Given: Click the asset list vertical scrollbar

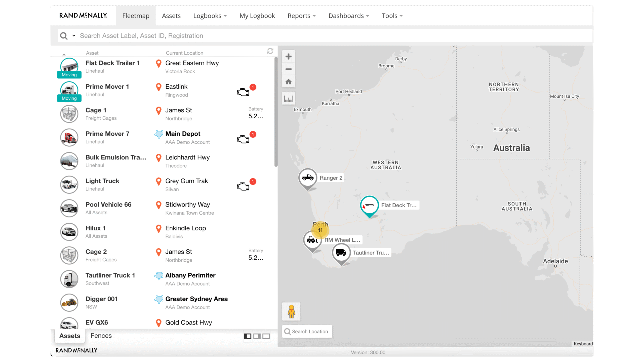Looking at the screenshot, I should [x=276, y=112].
